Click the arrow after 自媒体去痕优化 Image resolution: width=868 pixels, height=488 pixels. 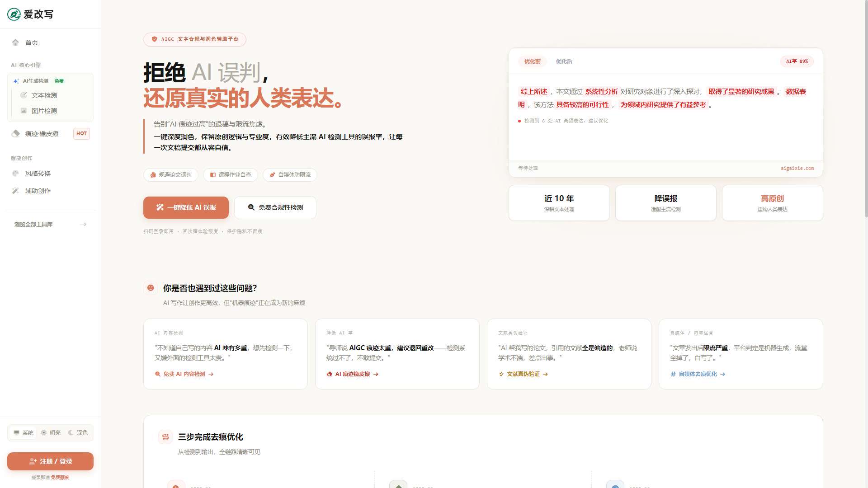point(722,374)
